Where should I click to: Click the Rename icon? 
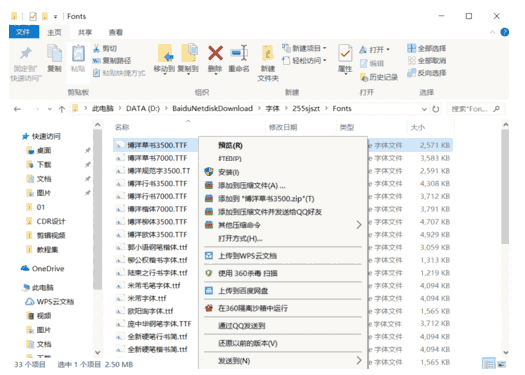pyautogui.click(x=239, y=53)
